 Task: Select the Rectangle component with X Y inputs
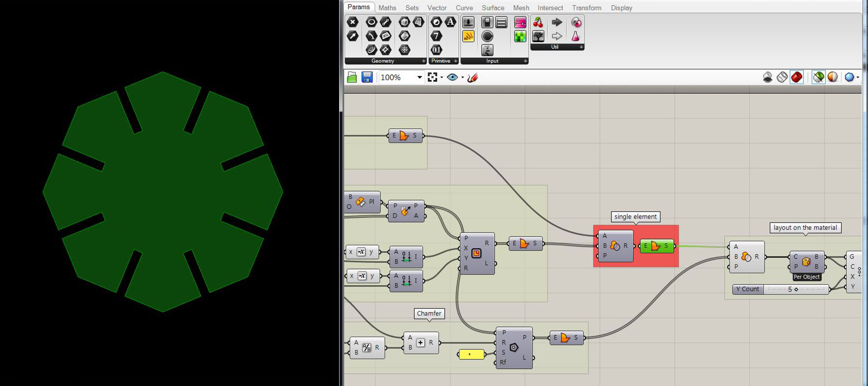(476, 253)
